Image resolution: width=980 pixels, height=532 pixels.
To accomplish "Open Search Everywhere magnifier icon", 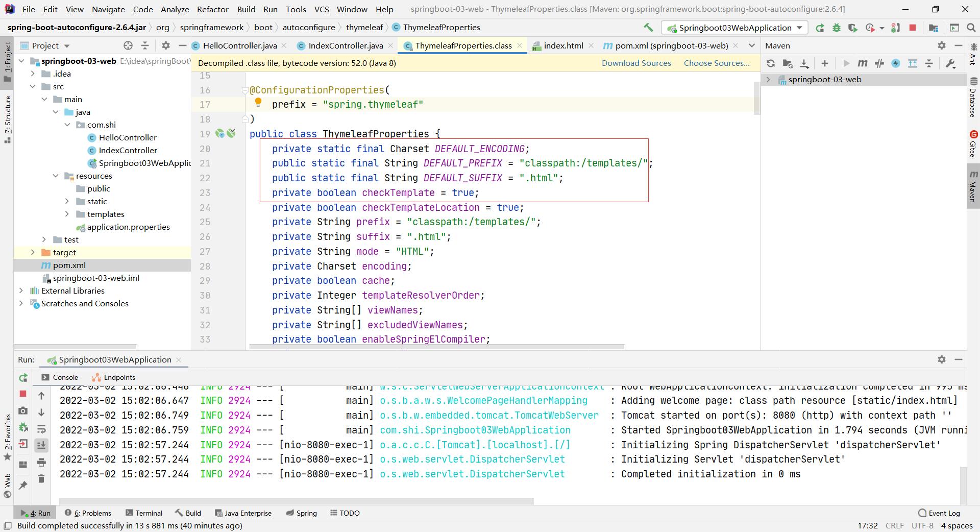I will tap(971, 28).
